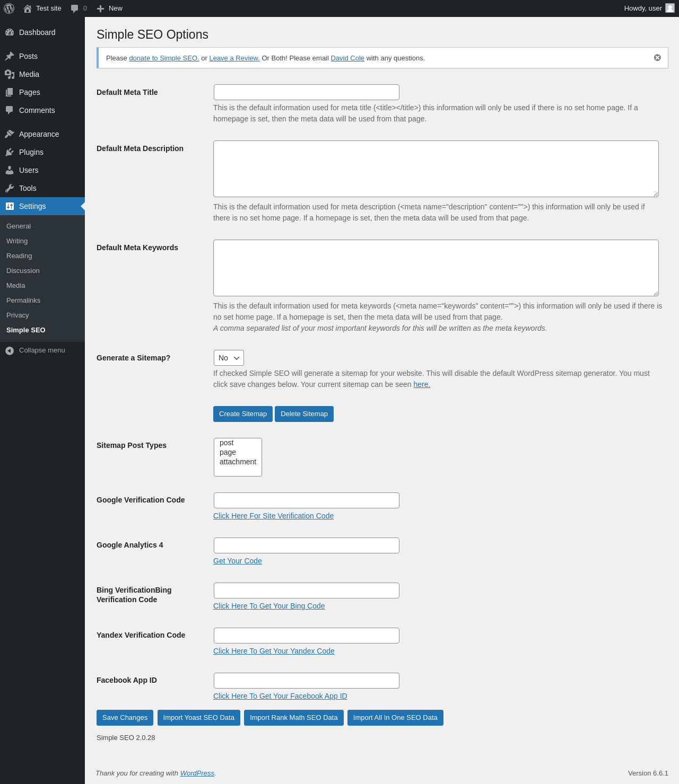Click the Comments speech bubble sidebar icon

pos(10,110)
